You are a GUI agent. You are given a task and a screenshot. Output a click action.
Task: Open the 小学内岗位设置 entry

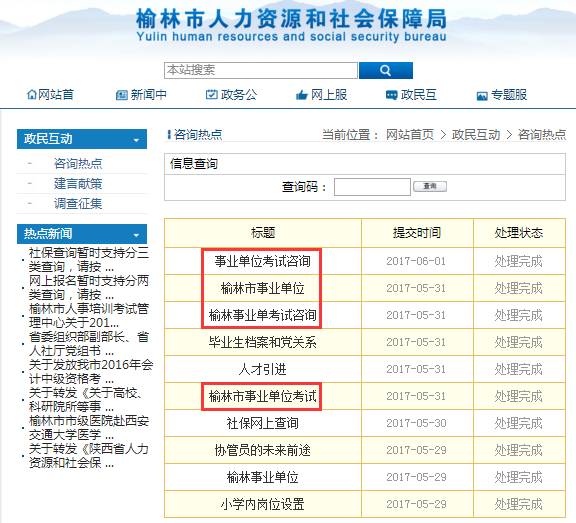click(262, 504)
